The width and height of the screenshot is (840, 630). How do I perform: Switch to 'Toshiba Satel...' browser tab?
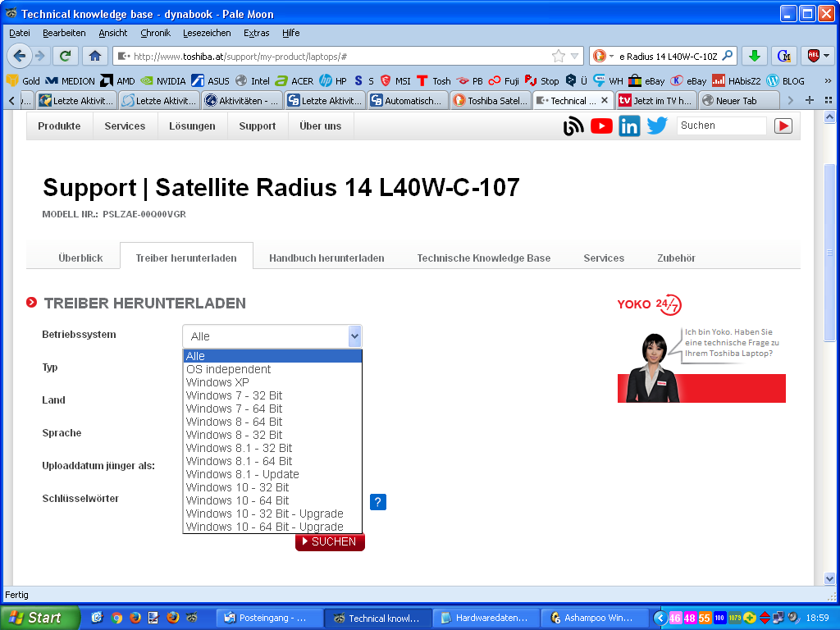pos(491,100)
